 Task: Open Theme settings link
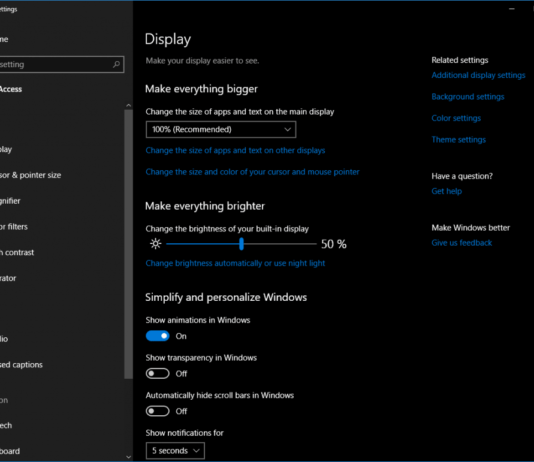(x=458, y=140)
